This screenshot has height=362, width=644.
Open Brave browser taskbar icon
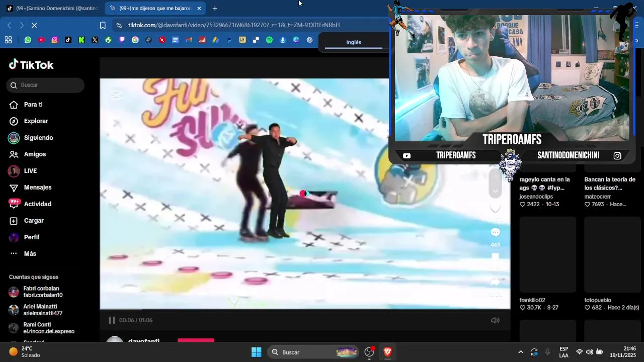[x=387, y=352]
